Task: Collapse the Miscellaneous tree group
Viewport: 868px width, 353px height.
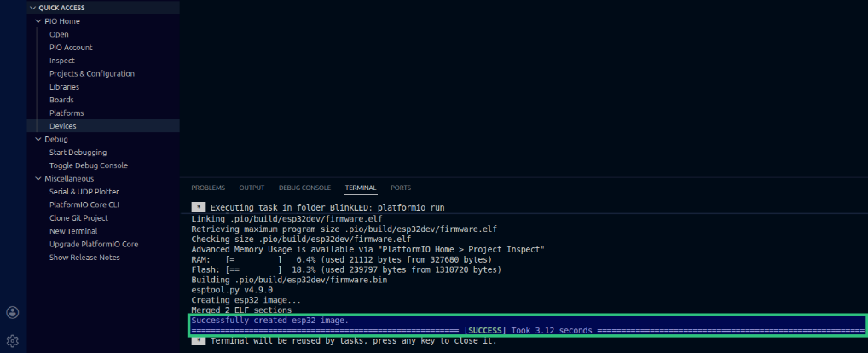Action: (x=38, y=178)
